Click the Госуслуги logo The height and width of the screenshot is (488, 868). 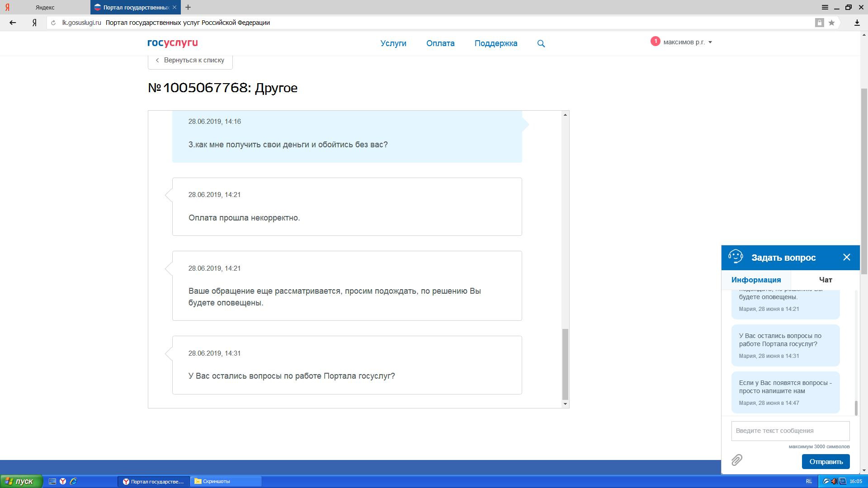click(x=172, y=43)
